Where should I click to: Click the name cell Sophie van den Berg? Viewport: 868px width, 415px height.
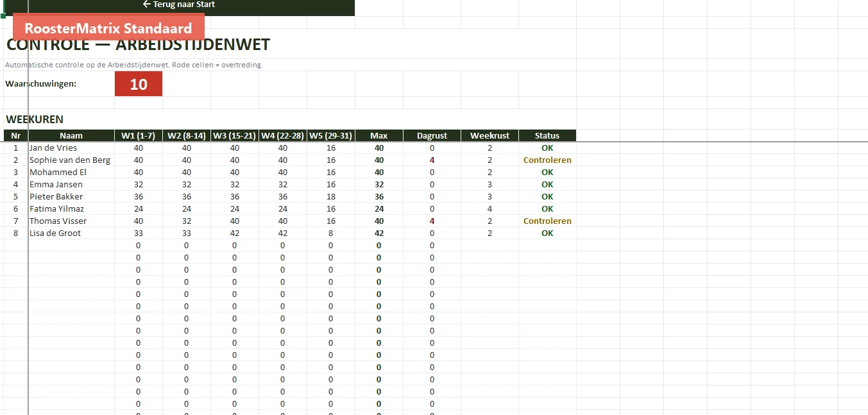[71, 160]
